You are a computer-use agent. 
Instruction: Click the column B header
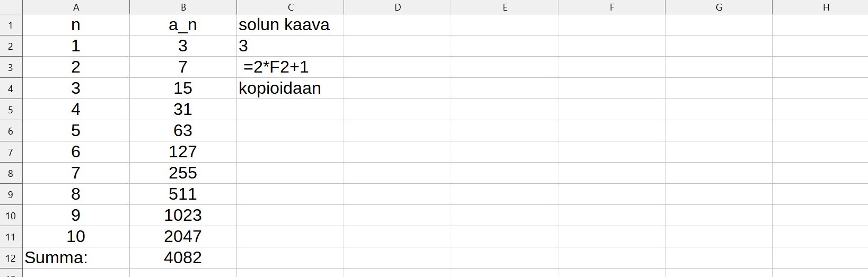(x=183, y=7)
